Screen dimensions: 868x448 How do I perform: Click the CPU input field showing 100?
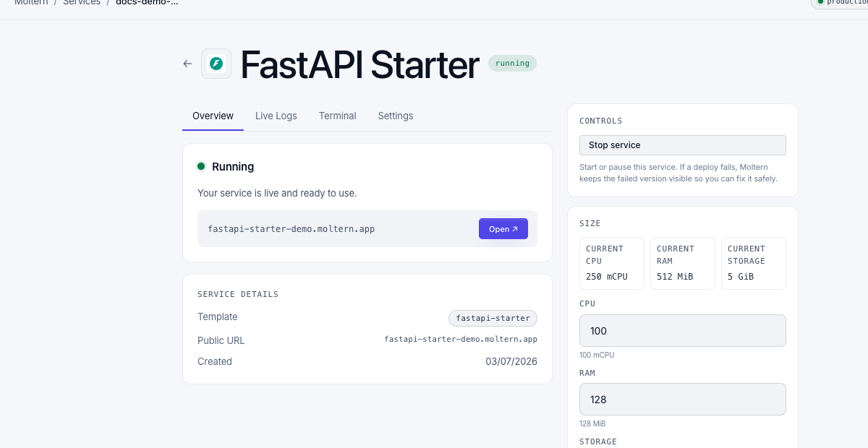[x=683, y=330]
